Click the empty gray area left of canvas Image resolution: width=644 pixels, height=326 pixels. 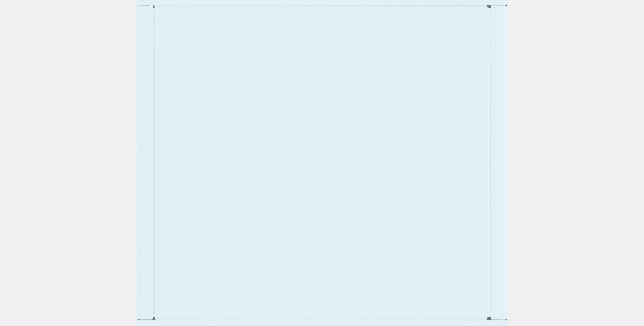[x=68, y=163]
